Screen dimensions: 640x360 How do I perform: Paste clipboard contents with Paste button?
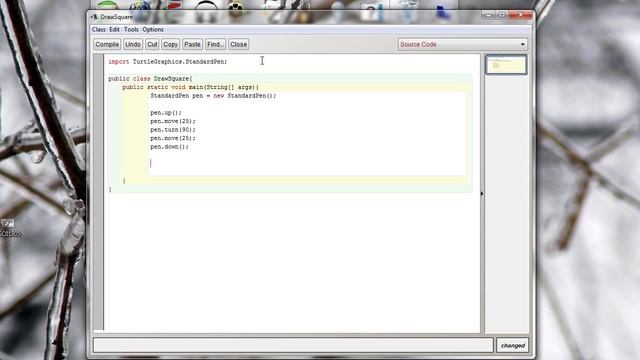[192, 44]
